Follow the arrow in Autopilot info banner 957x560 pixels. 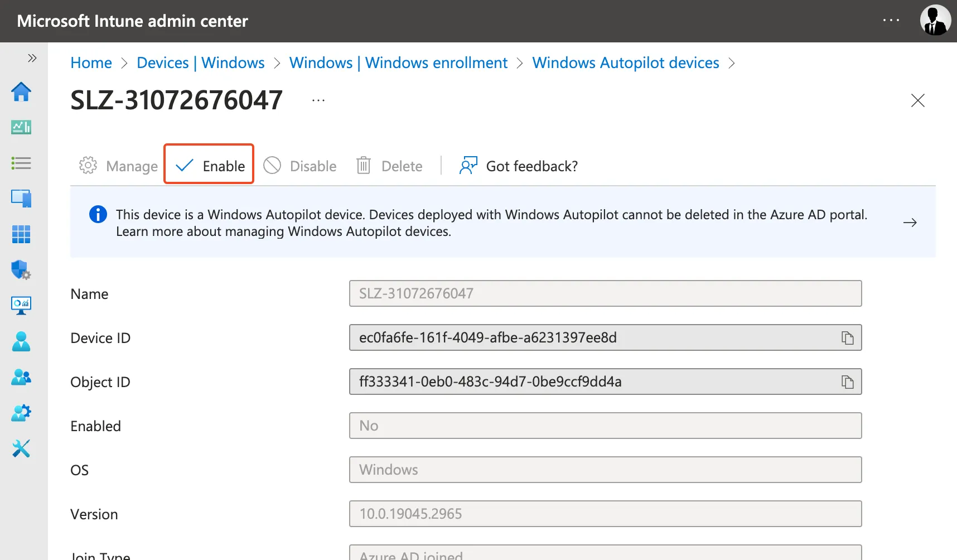pyautogui.click(x=910, y=223)
